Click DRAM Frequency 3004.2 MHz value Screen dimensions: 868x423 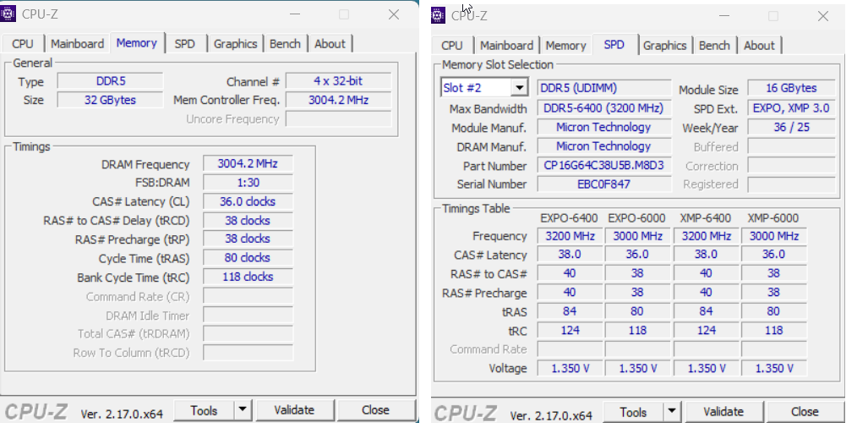point(248,163)
